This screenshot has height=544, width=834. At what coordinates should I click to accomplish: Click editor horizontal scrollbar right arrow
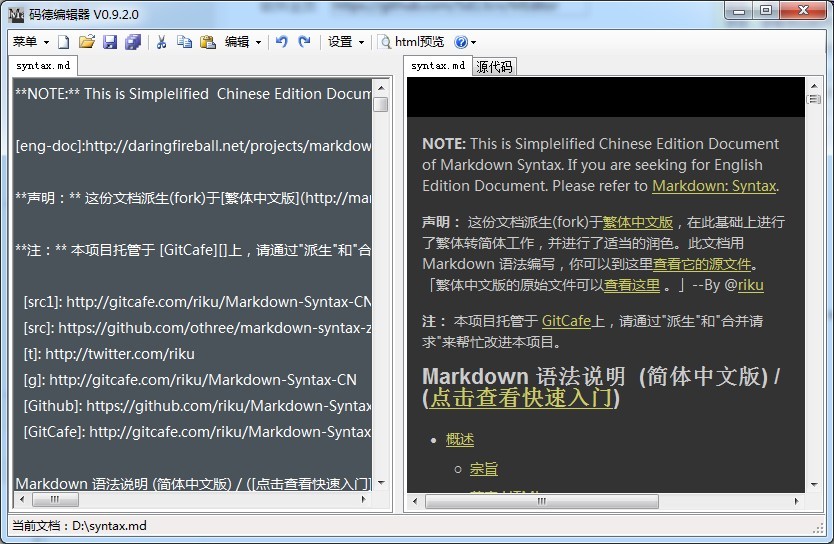click(x=363, y=499)
